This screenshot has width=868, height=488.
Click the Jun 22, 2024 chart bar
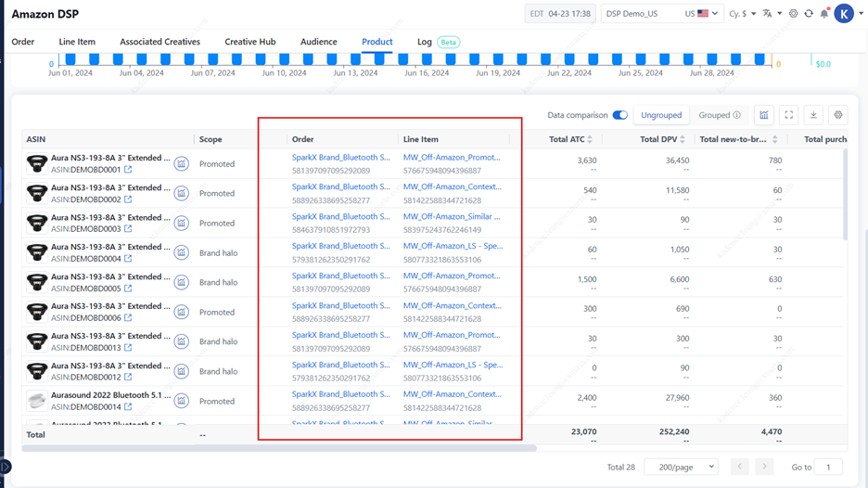(569, 58)
